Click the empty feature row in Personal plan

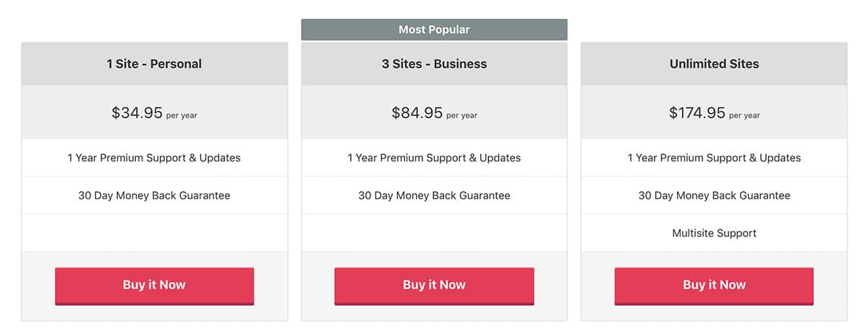154,233
